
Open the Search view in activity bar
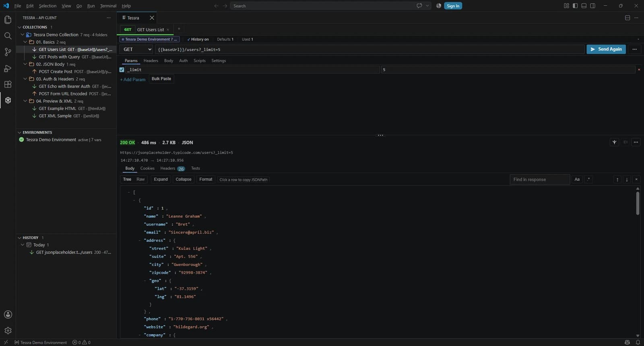tap(8, 36)
